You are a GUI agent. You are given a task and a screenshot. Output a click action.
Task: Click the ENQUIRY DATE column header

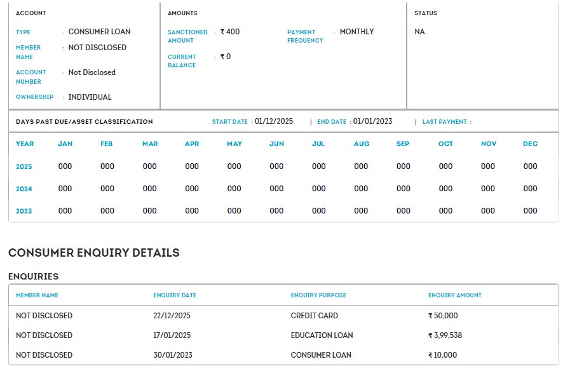(175, 295)
